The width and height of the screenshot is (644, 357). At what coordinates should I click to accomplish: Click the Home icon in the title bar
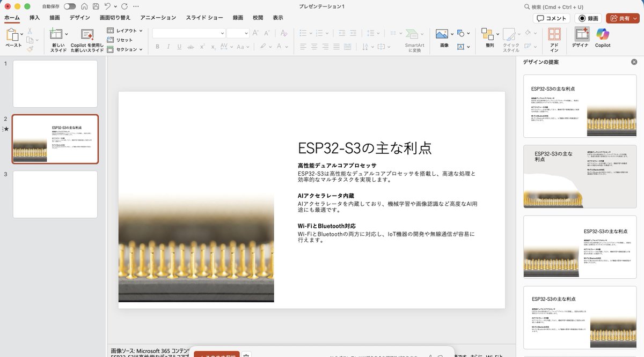pos(84,6)
